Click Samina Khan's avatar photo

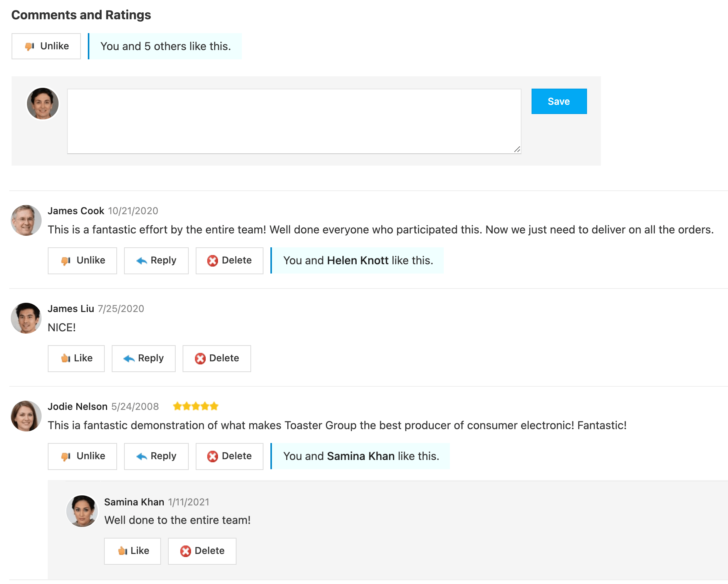82,511
